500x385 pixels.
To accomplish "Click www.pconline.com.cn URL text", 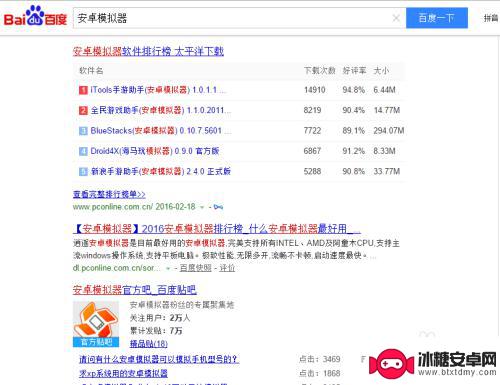I will (113, 207).
